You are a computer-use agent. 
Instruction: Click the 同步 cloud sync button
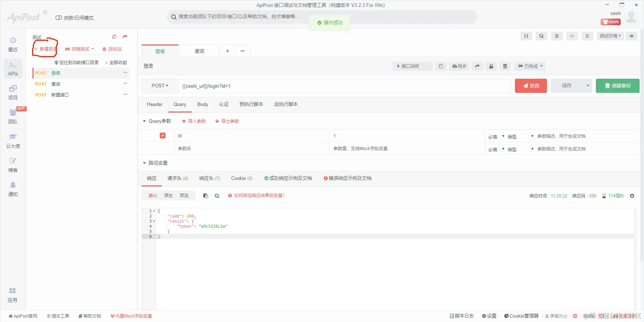click(459, 66)
